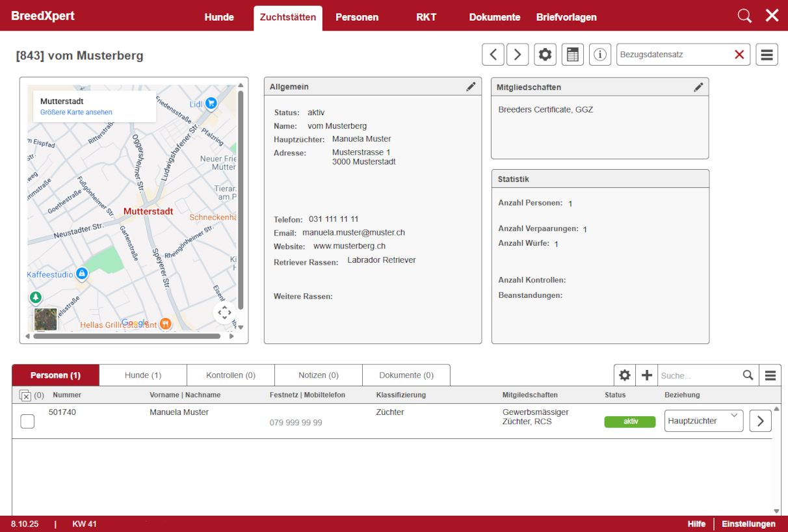Open the Hauptzüchter relationship dropdown
788x532 pixels.
coord(703,421)
